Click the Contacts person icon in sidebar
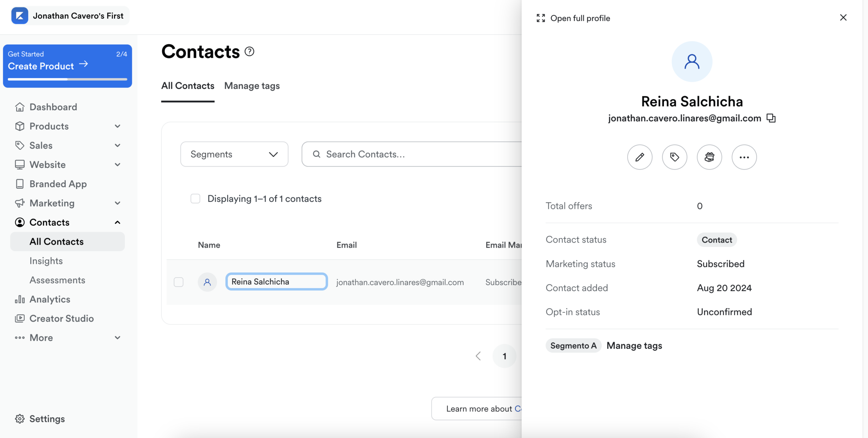This screenshot has width=868, height=438. [20, 223]
